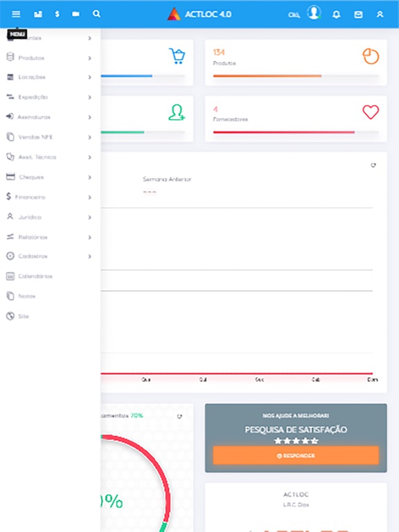Click the PESQUISA DE SATISFAÇÃO heading
399x532 pixels.
tap(296, 429)
